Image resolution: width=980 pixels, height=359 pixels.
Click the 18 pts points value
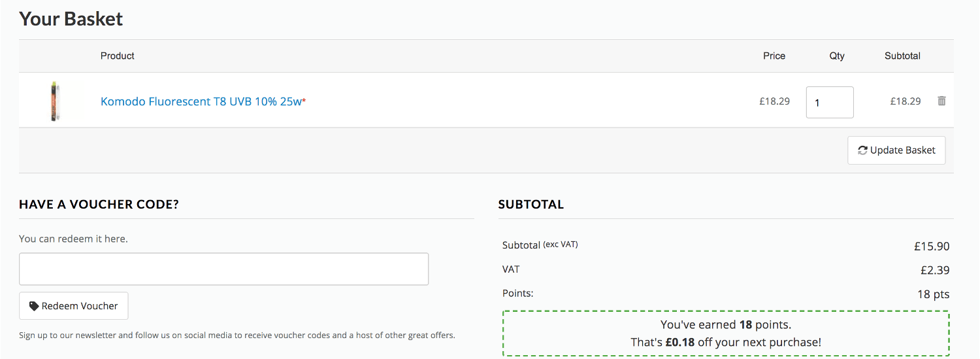point(933,294)
